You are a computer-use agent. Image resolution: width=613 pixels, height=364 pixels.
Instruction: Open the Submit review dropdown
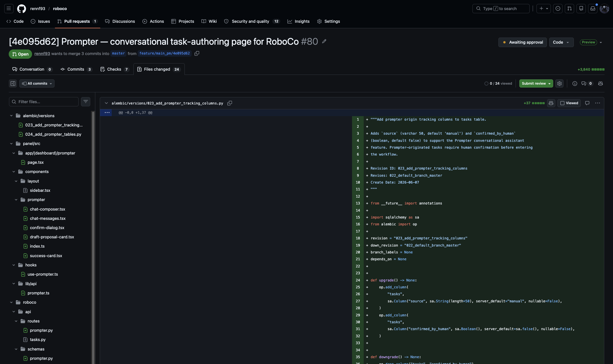point(536,84)
